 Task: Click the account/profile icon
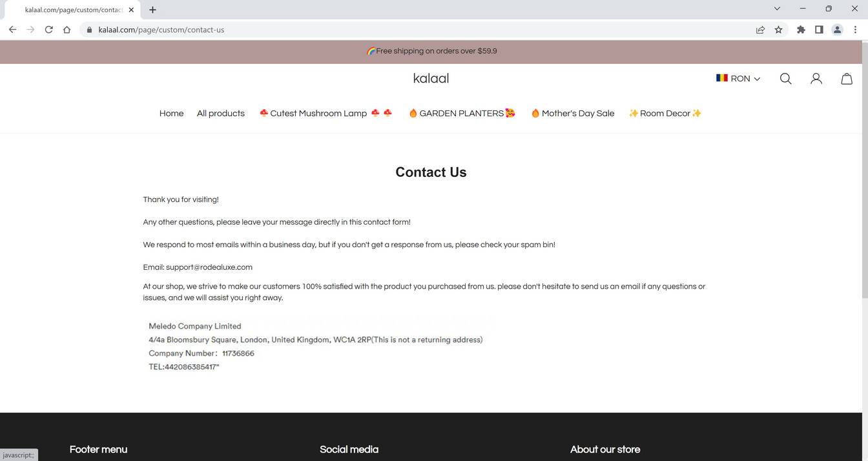tap(816, 78)
